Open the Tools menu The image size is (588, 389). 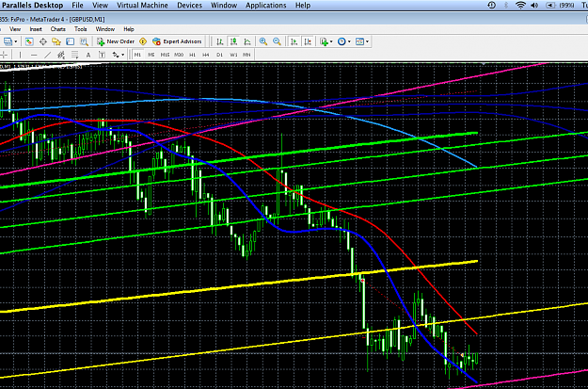81,29
